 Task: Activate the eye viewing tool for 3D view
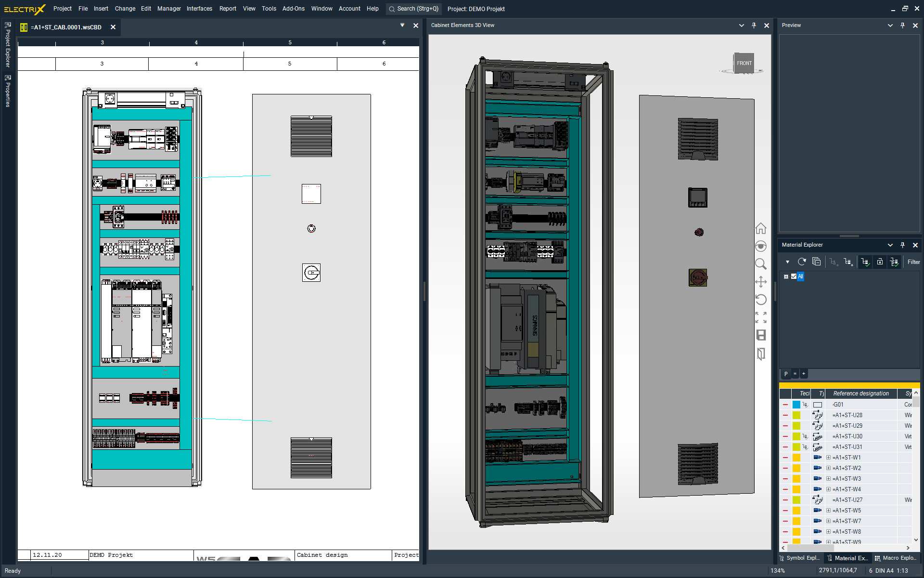pyautogui.click(x=761, y=246)
